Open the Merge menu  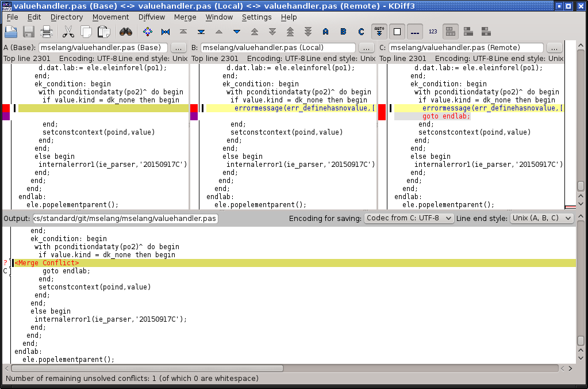point(185,17)
